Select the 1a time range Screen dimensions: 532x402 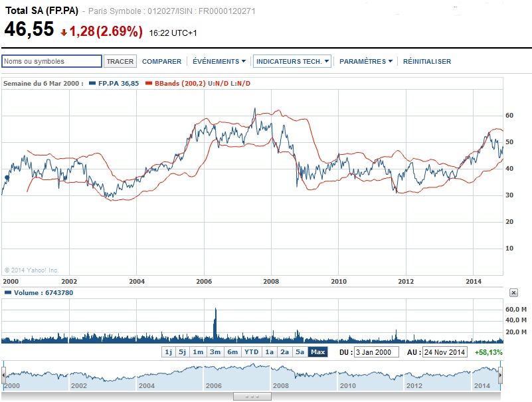tap(270, 352)
